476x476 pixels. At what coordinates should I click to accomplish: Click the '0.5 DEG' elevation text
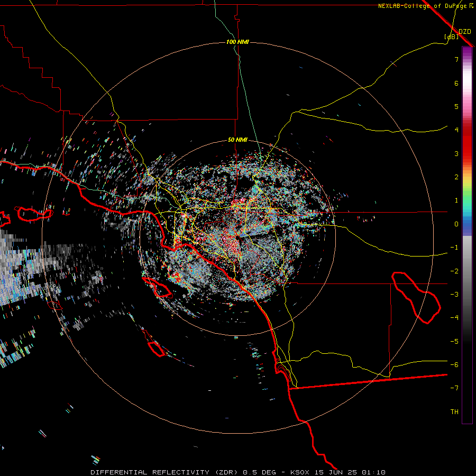click(260, 472)
